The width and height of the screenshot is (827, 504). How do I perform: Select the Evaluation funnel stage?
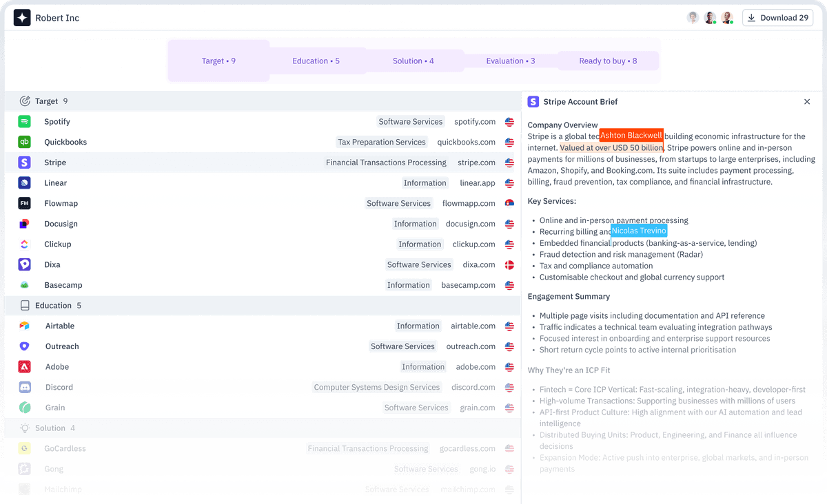pyautogui.click(x=511, y=61)
